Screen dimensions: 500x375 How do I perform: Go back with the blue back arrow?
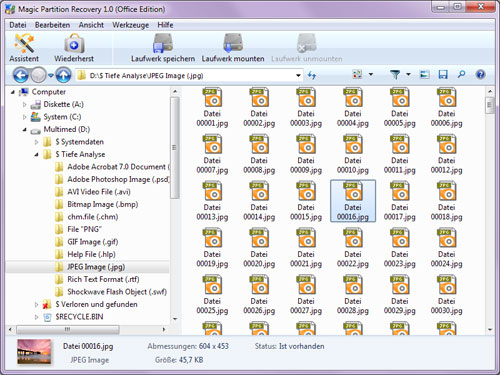pyautogui.click(x=21, y=75)
